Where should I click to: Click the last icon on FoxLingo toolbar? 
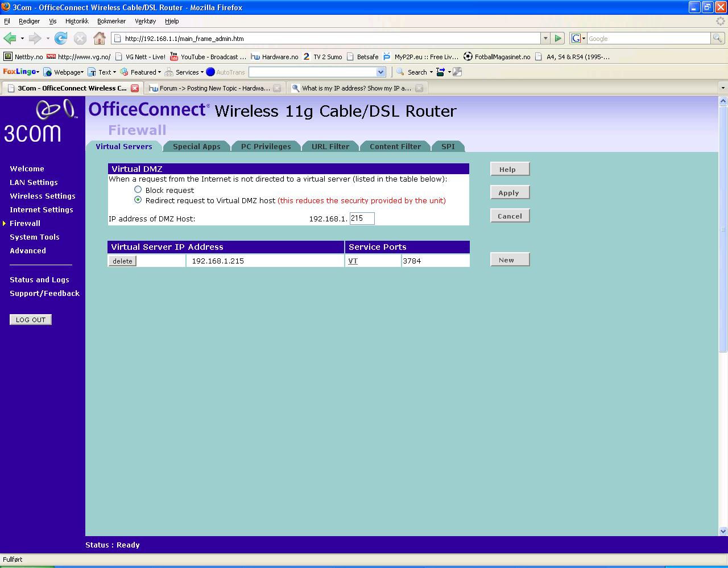[457, 72]
